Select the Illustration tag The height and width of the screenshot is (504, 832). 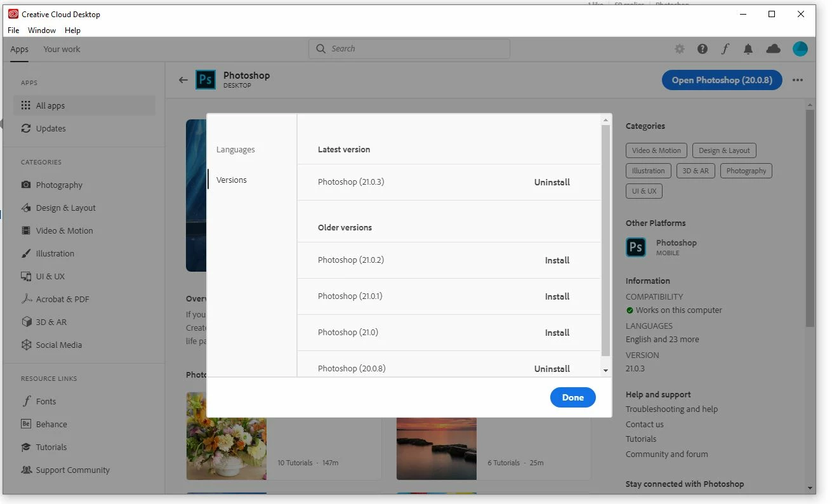(x=648, y=171)
